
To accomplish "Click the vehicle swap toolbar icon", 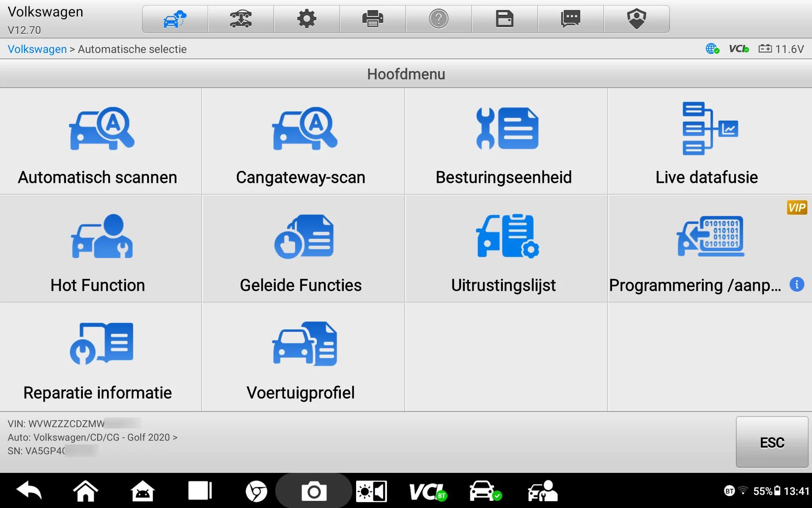I will pyautogui.click(x=241, y=19).
